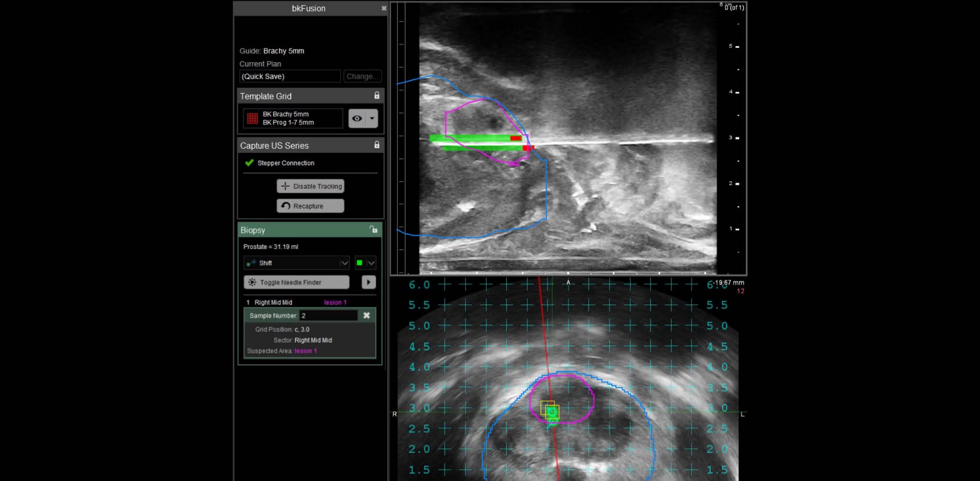Click the Change... plan button

click(363, 76)
